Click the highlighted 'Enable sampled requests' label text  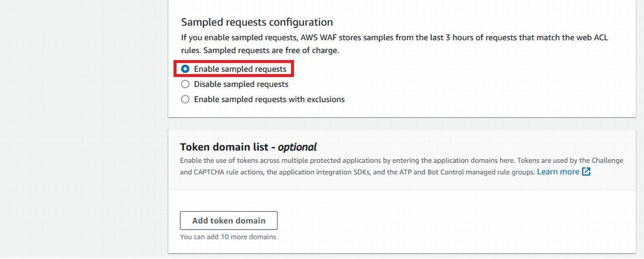(240, 69)
